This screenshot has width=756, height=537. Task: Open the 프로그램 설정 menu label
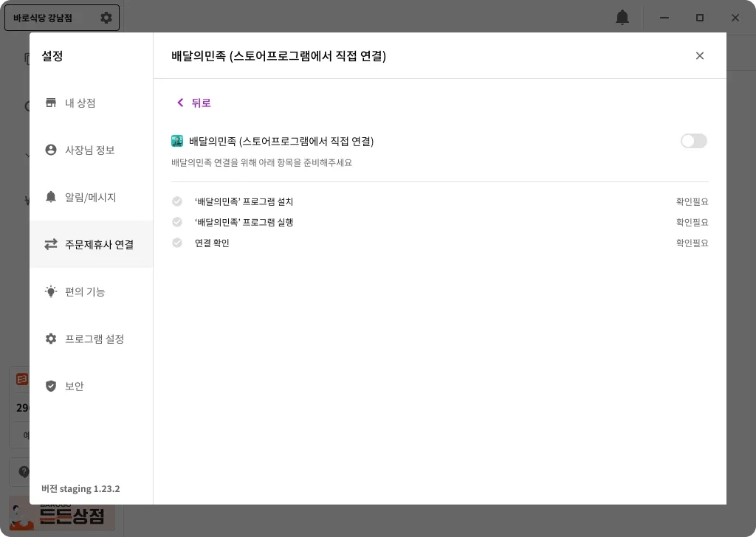click(x=94, y=339)
